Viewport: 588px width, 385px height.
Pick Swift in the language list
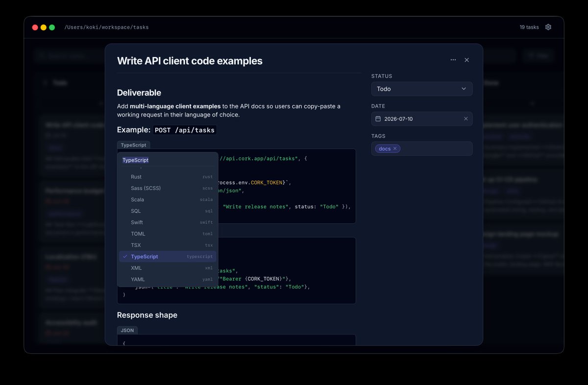click(168, 222)
